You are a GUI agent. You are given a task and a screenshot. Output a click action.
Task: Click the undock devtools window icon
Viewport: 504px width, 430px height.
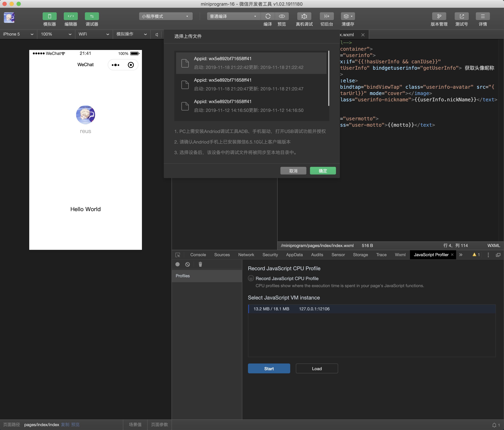tap(498, 255)
